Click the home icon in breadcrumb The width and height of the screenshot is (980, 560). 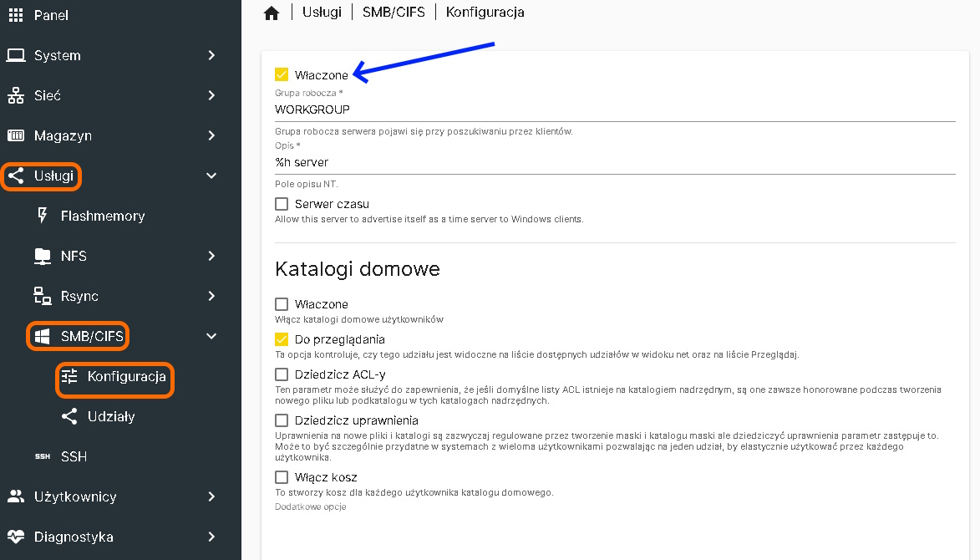pos(271,13)
